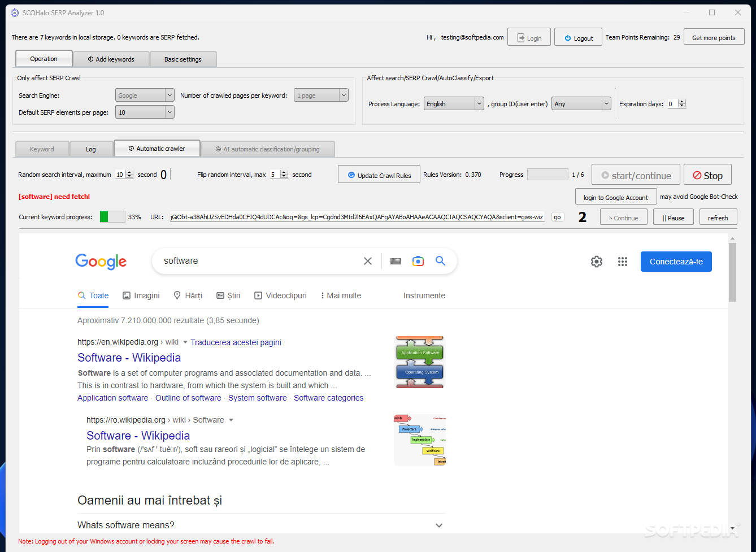Click login to Google Account button
The width and height of the screenshot is (756, 552).
coord(616,197)
